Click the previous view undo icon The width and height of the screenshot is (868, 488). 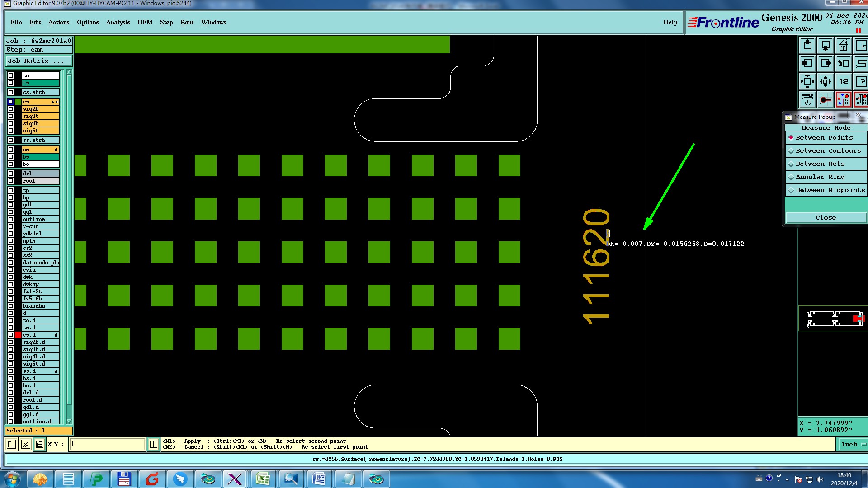(843, 64)
